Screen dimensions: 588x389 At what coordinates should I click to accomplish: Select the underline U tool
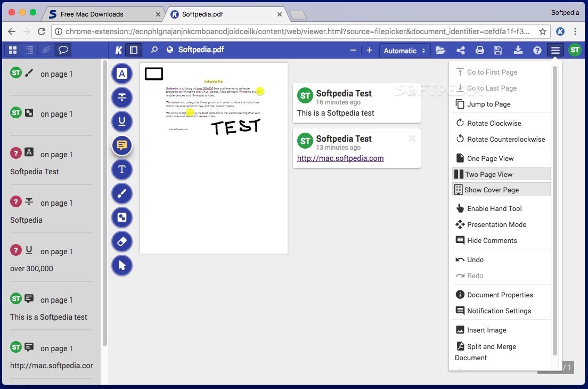(122, 121)
